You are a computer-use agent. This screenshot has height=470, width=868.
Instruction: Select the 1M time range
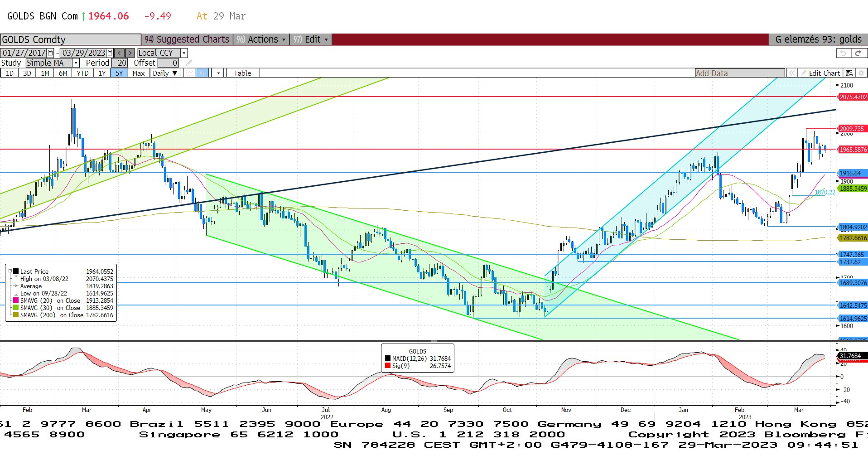(x=45, y=73)
